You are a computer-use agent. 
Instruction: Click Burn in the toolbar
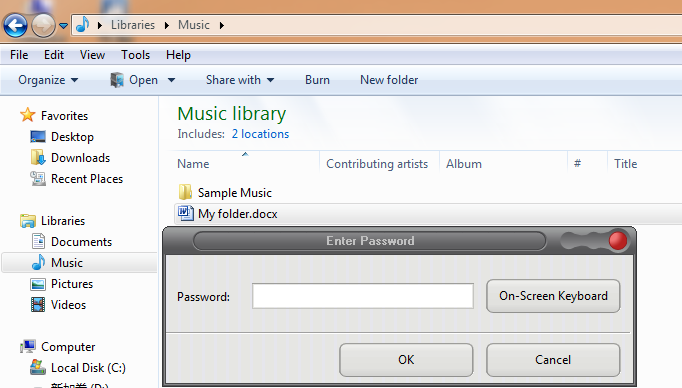click(318, 80)
